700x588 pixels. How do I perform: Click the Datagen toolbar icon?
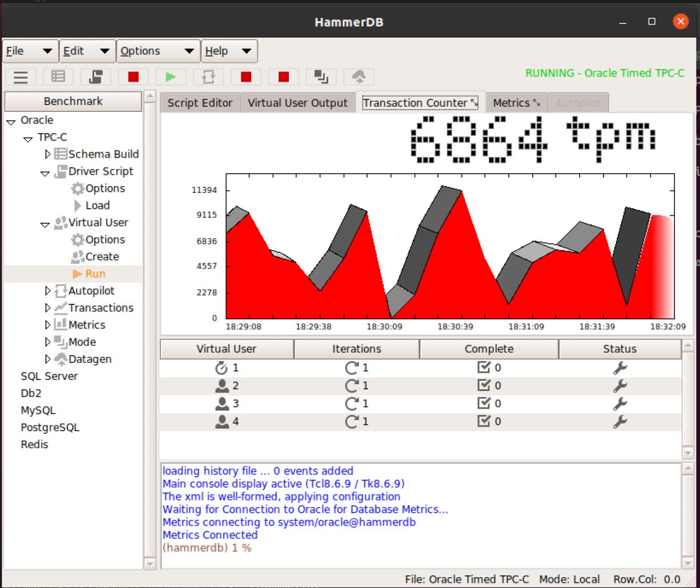click(359, 77)
